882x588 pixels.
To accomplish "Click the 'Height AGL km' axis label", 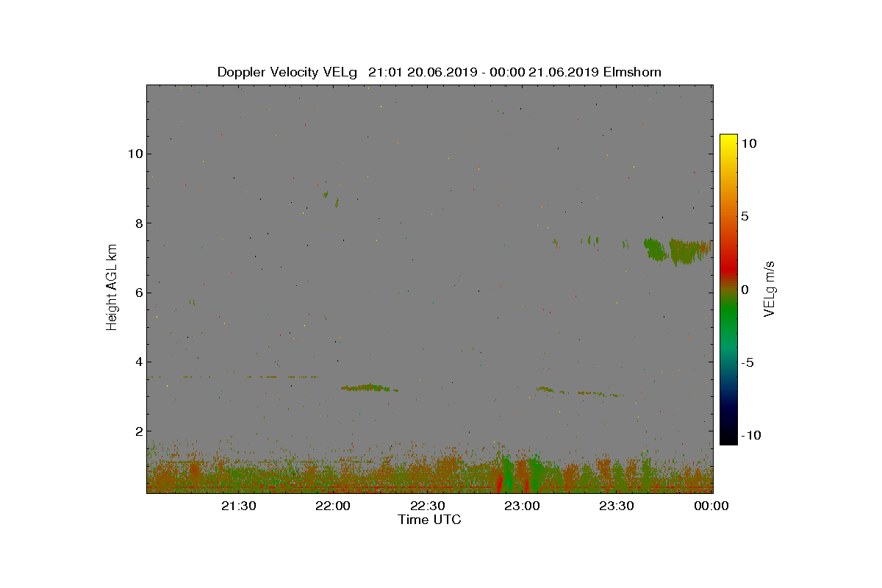I will click(112, 287).
